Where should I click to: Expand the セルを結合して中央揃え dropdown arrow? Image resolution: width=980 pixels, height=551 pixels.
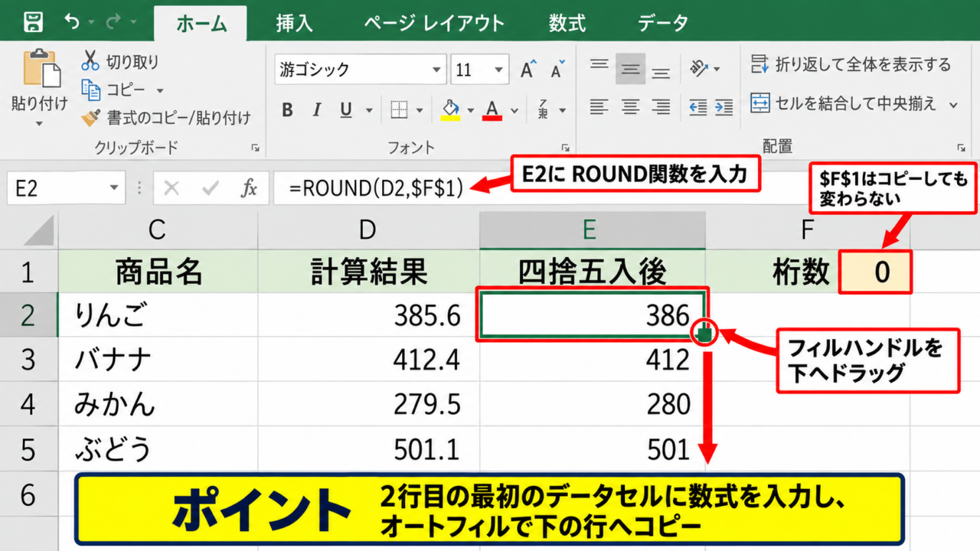pos(954,104)
